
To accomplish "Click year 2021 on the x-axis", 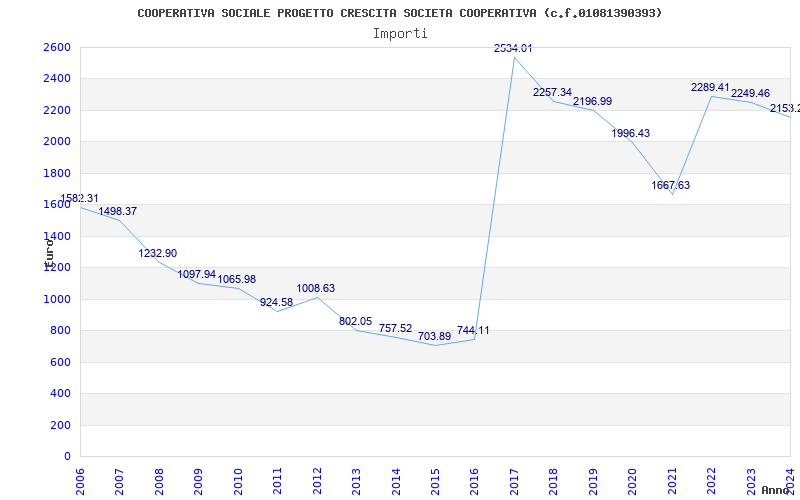I will click(x=672, y=482).
